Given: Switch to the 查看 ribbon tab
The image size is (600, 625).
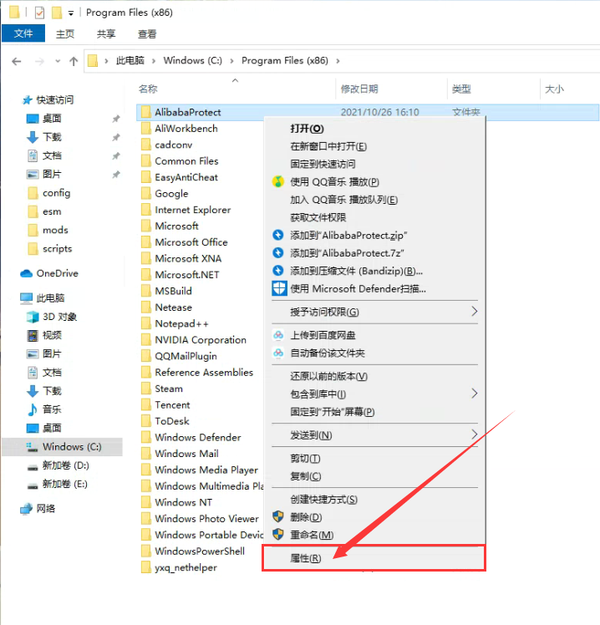Looking at the screenshot, I should pos(147,34).
